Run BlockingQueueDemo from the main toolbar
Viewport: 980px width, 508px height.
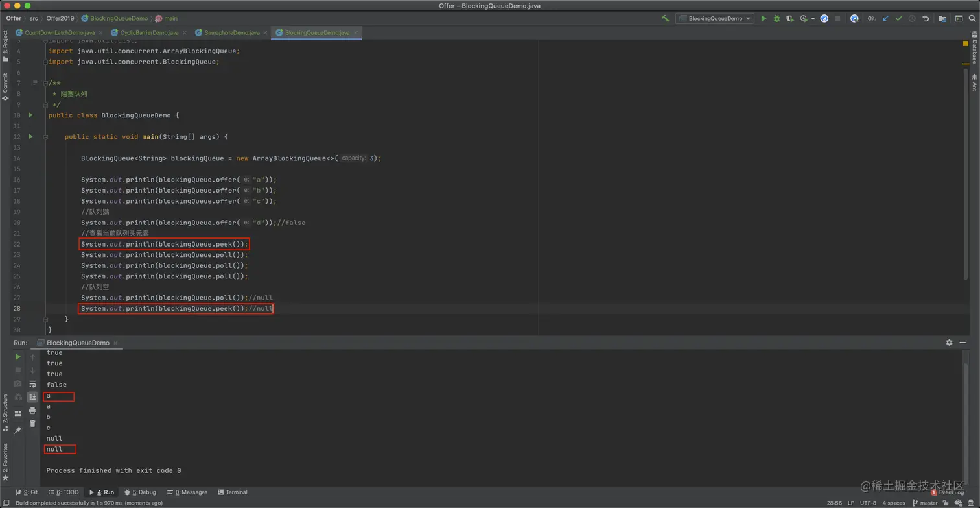pyautogui.click(x=764, y=19)
